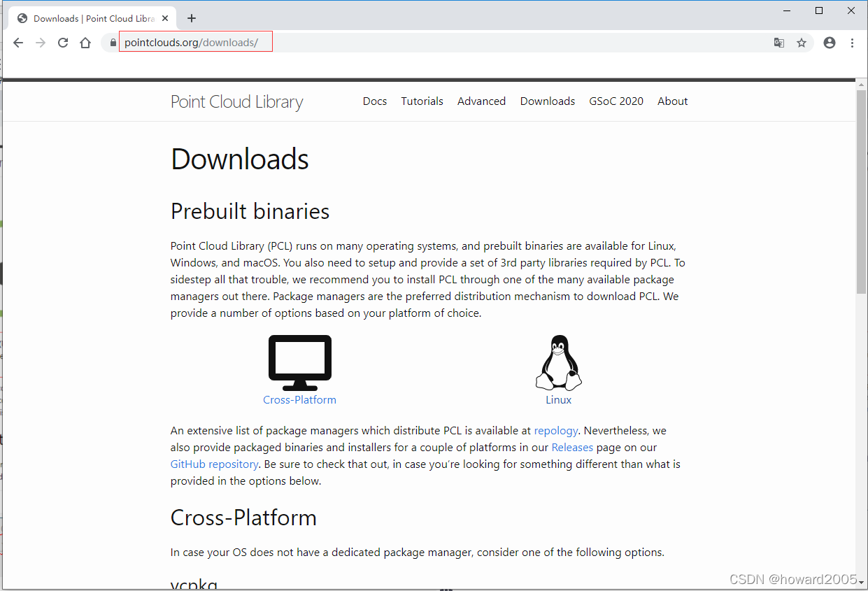Click the Linux penguin icon
This screenshot has width=868, height=591.
558,362
